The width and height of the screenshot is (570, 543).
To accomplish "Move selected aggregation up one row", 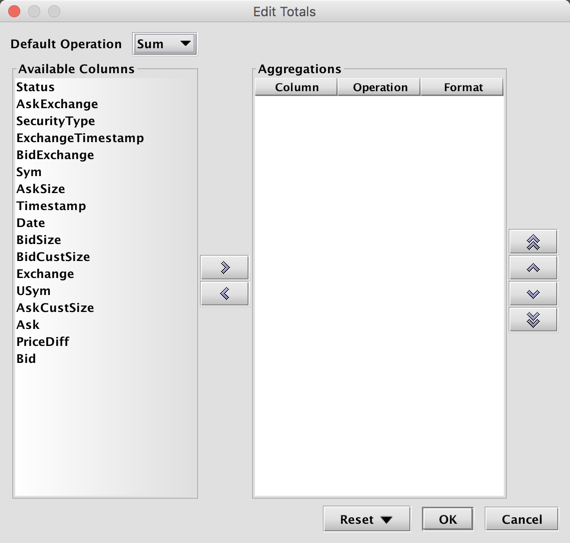I will point(533,268).
